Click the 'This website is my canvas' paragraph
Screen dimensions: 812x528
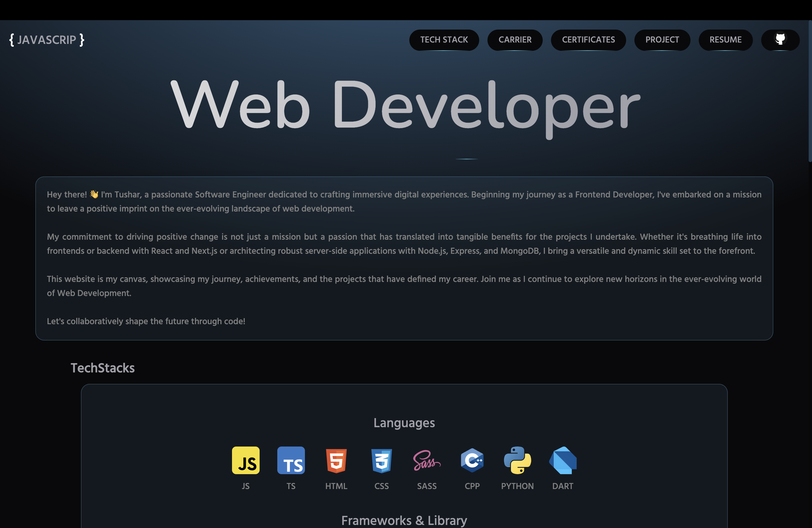coord(404,286)
